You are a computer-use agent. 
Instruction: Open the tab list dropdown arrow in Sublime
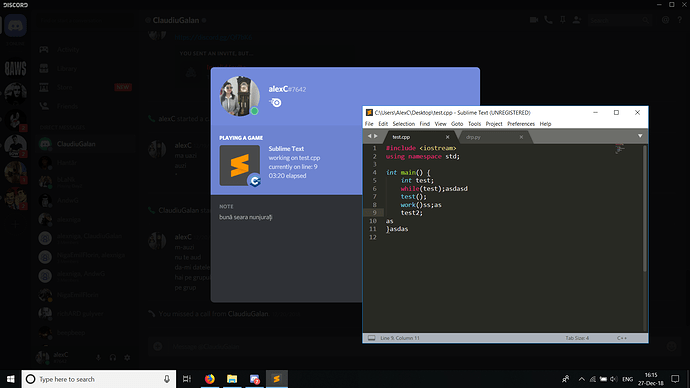point(640,136)
